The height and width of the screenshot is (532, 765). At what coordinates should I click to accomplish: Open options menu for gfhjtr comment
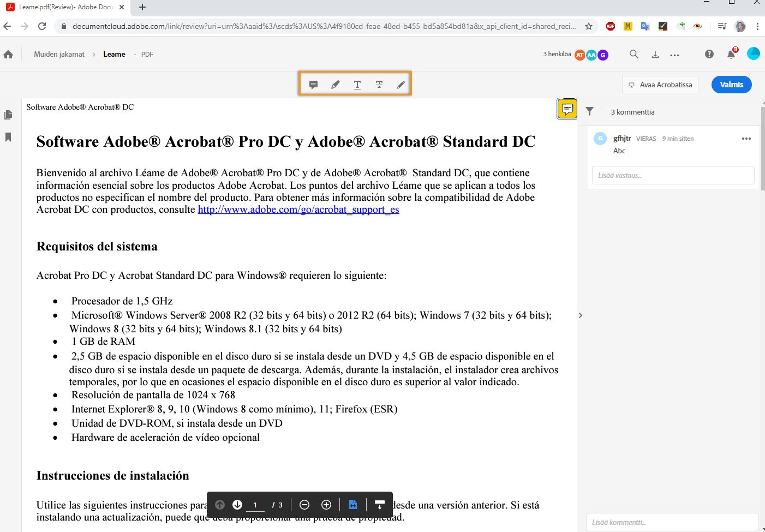pyautogui.click(x=746, y=139)
